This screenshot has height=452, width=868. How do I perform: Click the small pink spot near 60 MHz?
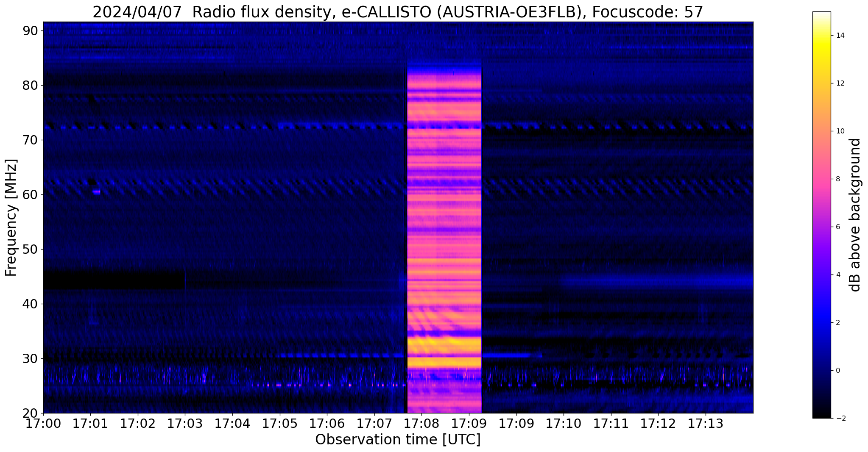(97, 192)
